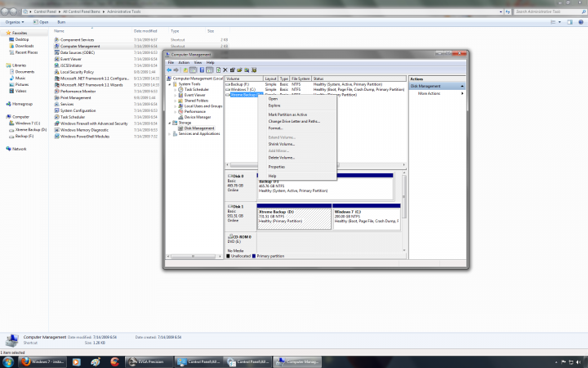This screenshot has width=588, height=368.
Task: Collapse the Storage tree node
Action: point(170,123)
